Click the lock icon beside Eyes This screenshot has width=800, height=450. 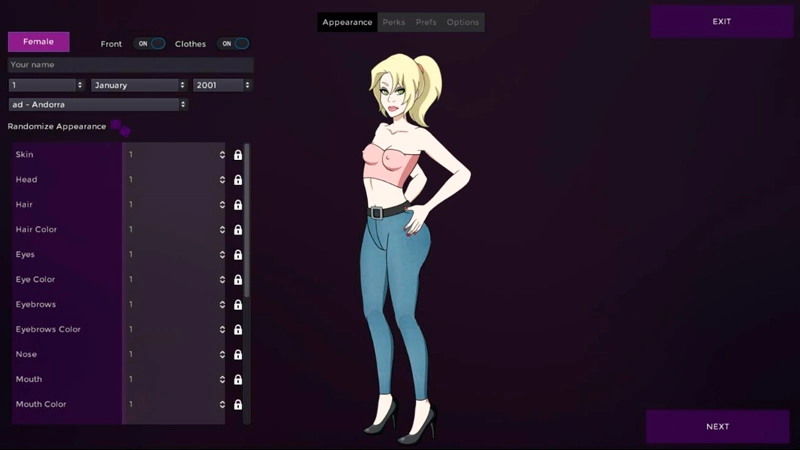click(238, 255)
